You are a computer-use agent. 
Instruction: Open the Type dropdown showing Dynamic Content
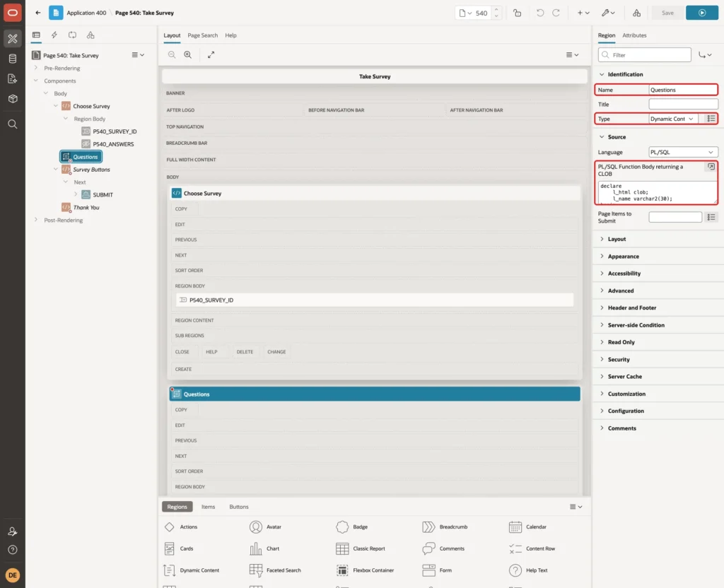tap(673, 119)
